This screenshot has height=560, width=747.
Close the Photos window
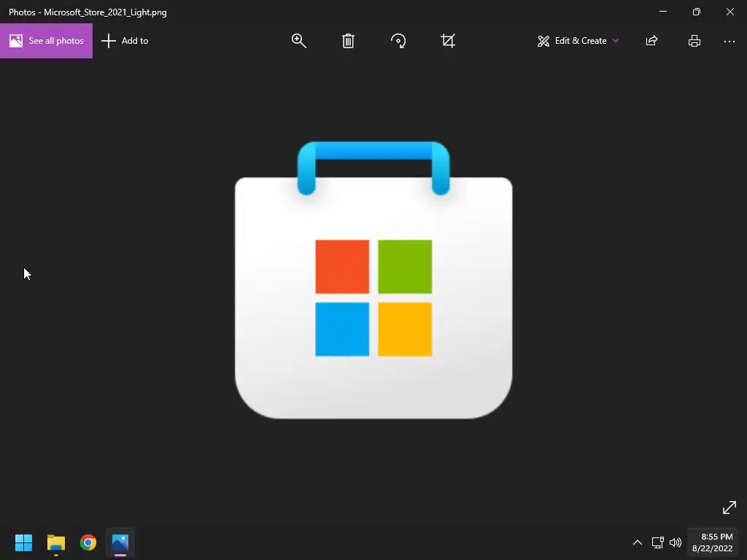point(729,12)
